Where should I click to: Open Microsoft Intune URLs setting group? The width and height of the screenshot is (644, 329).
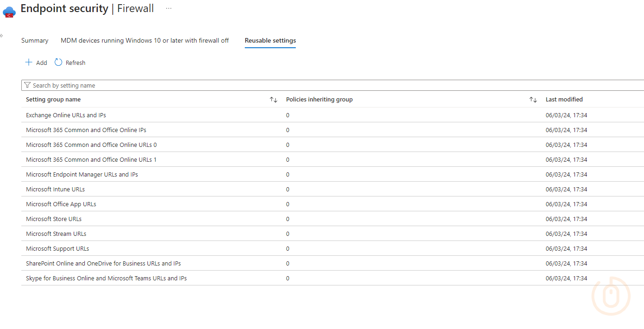click(55, 189)
